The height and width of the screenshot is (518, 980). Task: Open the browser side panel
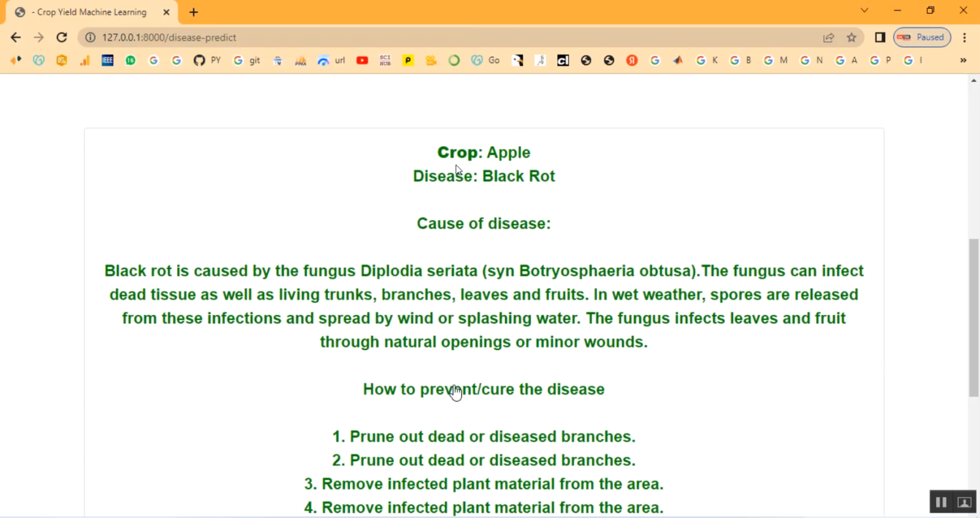(x=880, y=37)
